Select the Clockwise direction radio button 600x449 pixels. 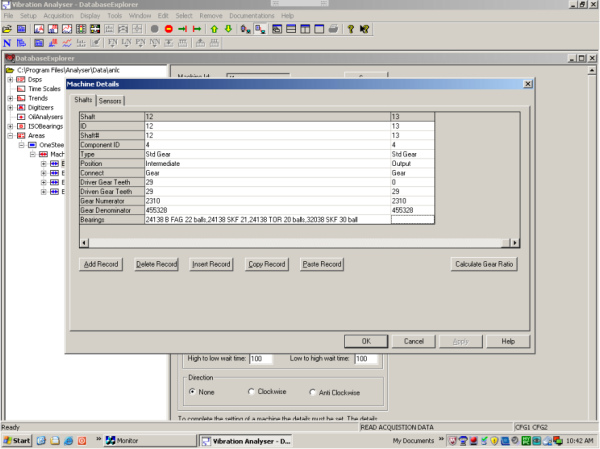pyautogui.click(x=251, y=392)
